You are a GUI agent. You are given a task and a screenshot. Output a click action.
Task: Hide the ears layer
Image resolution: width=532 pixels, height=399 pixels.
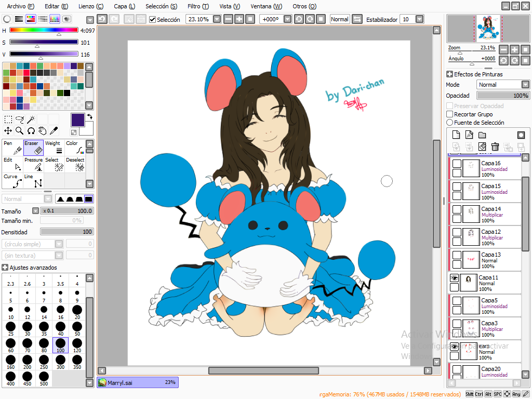[454, 347]
